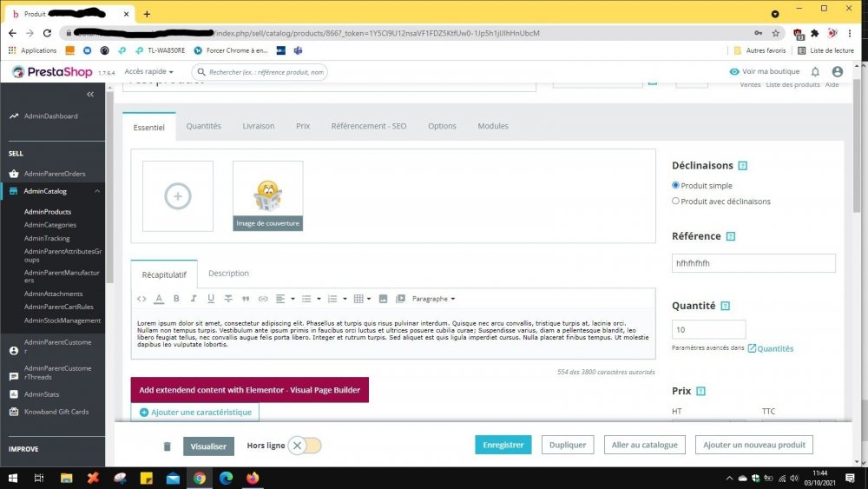868x489 pixels.
Task: Bookmark page with the star icon
Action: click(x=775, y=33)
